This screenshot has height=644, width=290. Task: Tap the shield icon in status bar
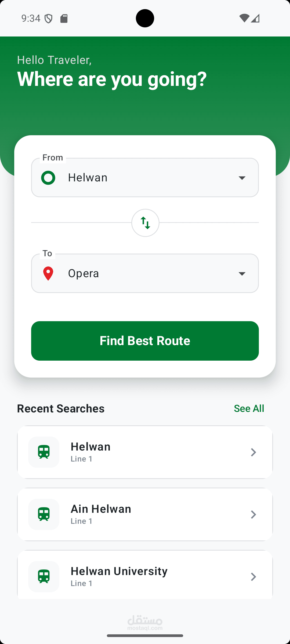49,19
